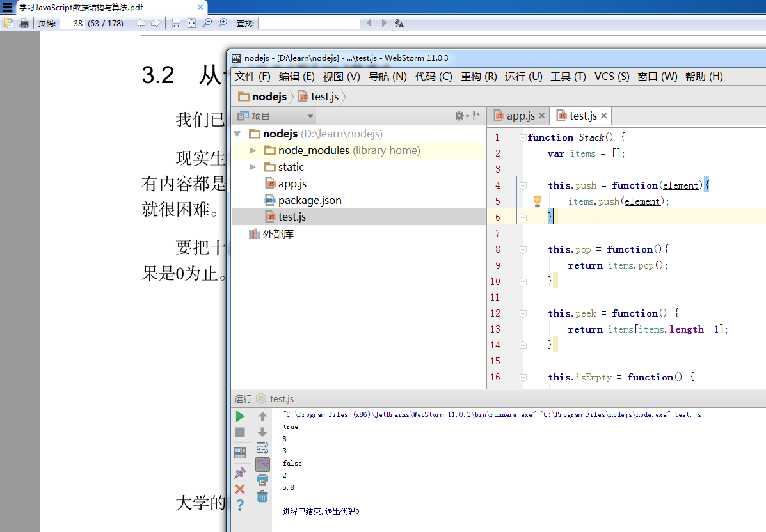Fold the this.push function at line 4

pos(523,185)
